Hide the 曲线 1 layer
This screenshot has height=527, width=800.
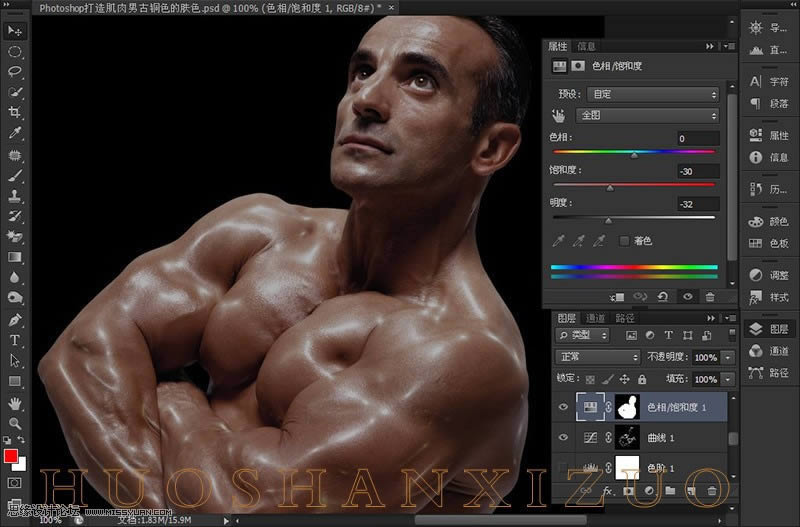point(562,438)
